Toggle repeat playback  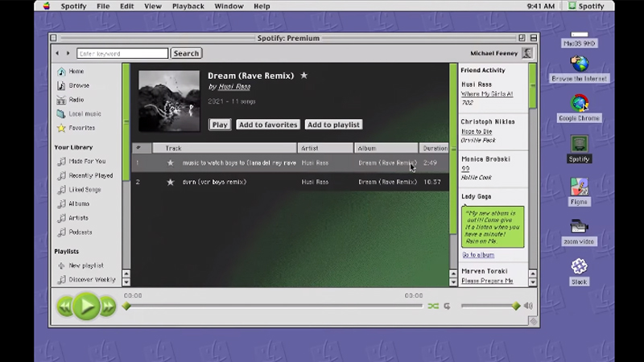tap(447, 306)
